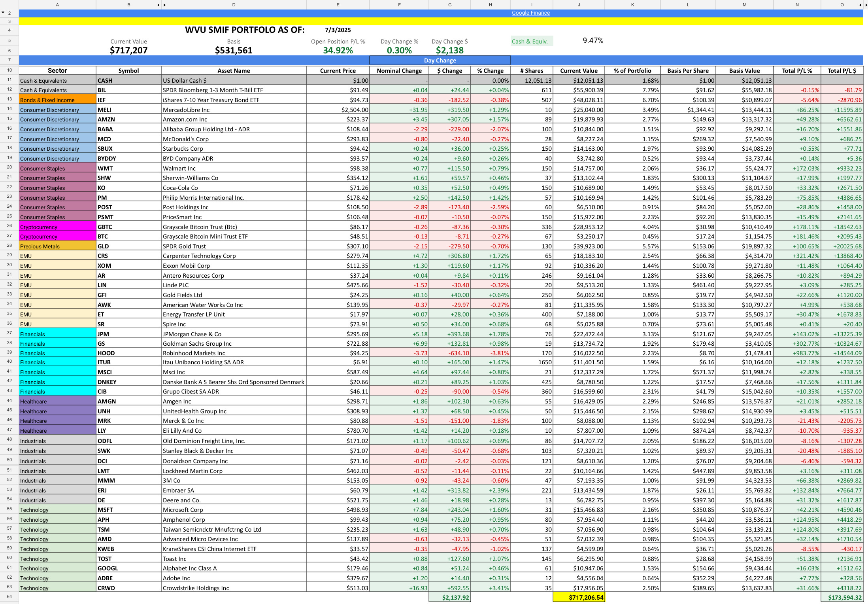Viewport: 868px width, 604px height.
Task: Click GLD total P/L +20025.68 cell
Action: tap(842, 246)
